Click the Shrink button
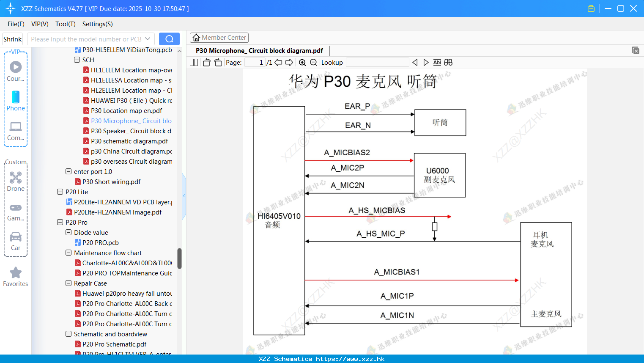The width and height of the screenshot is (644, 363). click(13, 39)
